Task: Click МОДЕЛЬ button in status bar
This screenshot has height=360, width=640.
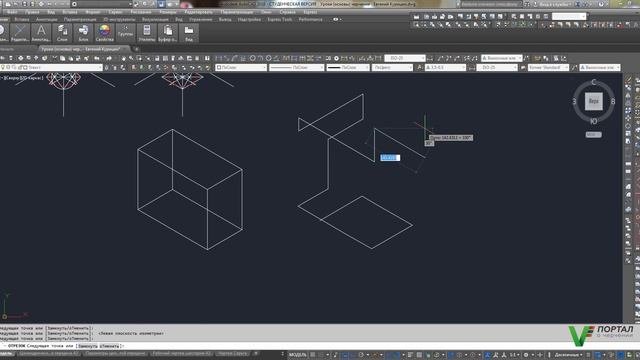Action: (x=298, y=355)
